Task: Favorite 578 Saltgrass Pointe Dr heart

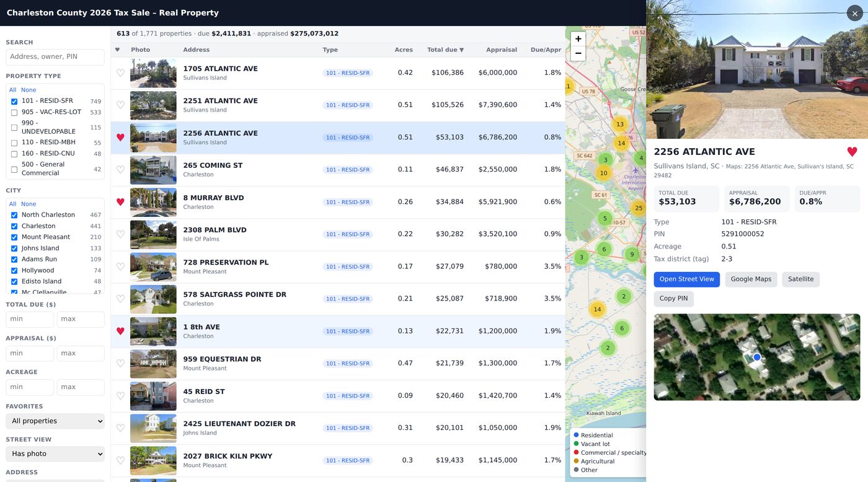Action: 120,299
